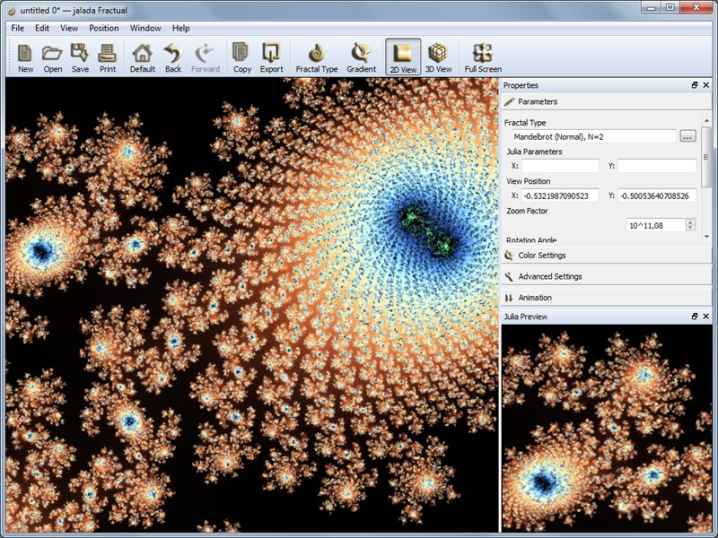
Task: Export the image with the Export icon
Action: (x=271, y=56)
